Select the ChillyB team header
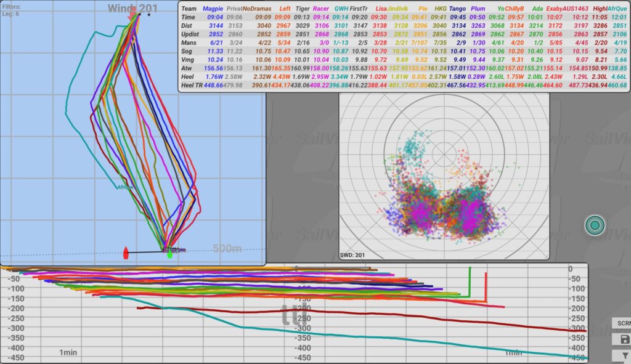This screenshot has width=631, height=364. click(x=515, y=9)
